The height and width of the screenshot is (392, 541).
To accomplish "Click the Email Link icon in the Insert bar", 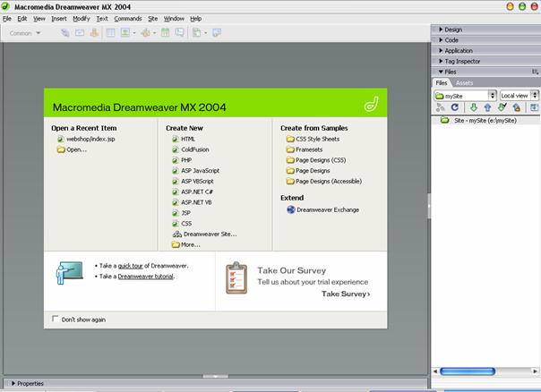I will click(80, 33).
